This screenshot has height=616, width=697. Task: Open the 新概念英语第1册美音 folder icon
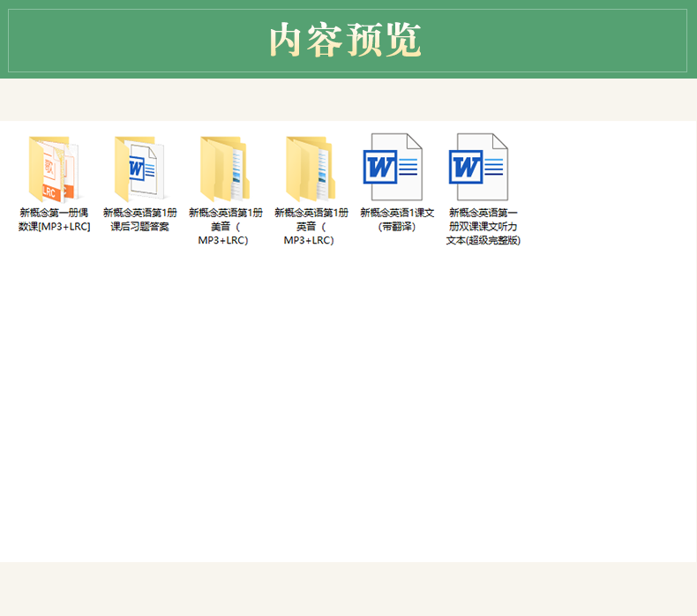point(225,169)
